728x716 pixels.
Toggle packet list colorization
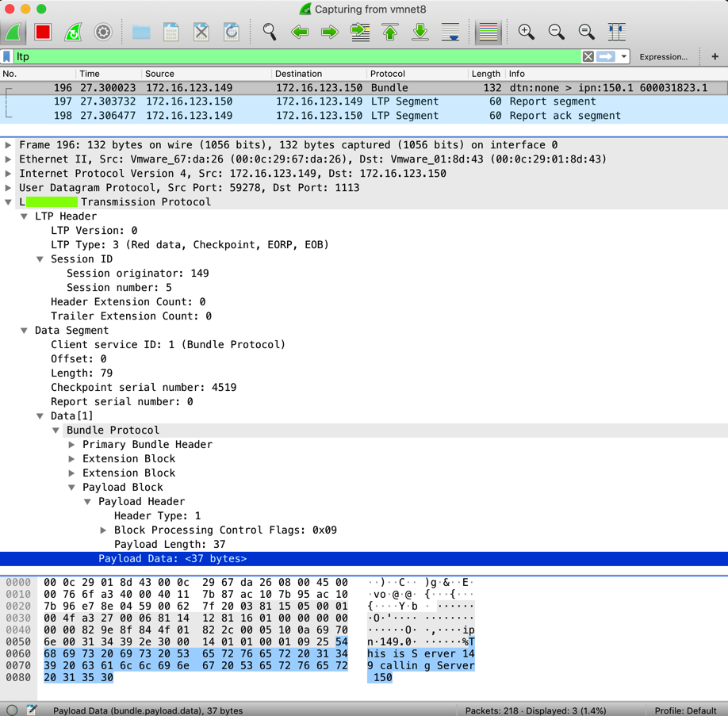(489, 32)
